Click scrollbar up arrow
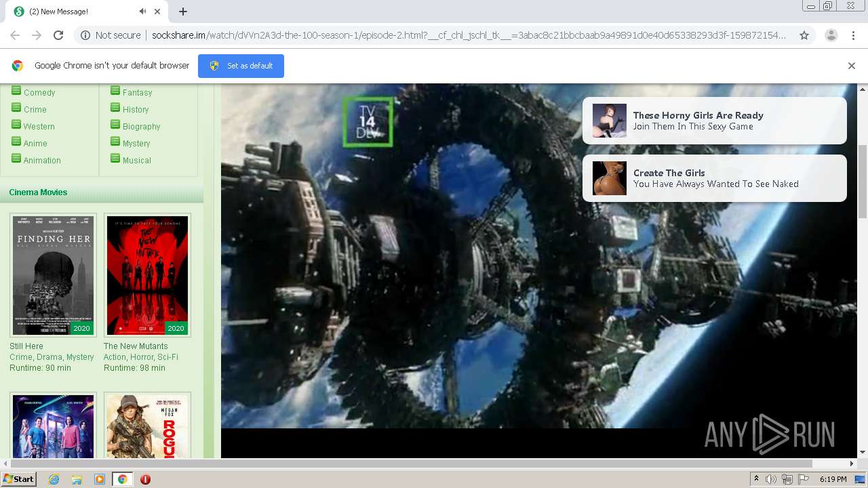 [863, 89]
